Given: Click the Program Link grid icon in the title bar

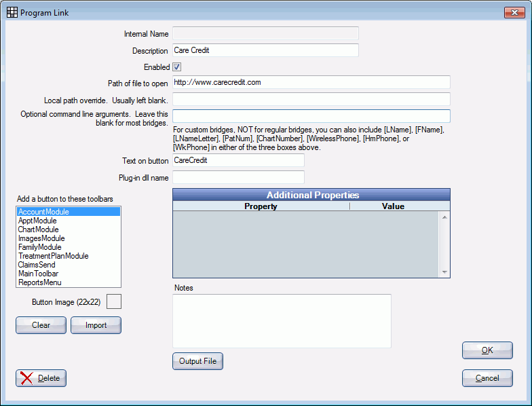Looking at the screenshot, I should point(12,12).
